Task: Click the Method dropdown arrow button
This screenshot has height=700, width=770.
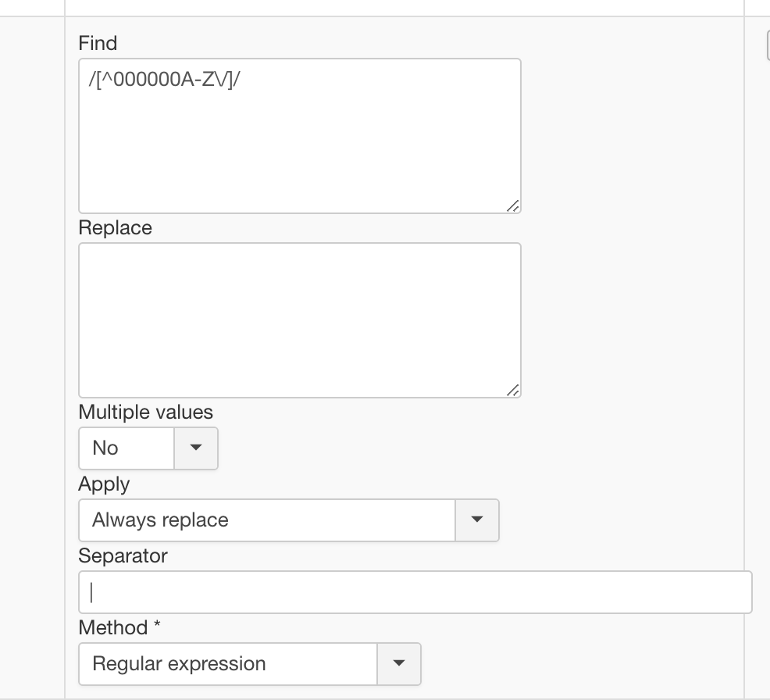Action: coord(398,663)
